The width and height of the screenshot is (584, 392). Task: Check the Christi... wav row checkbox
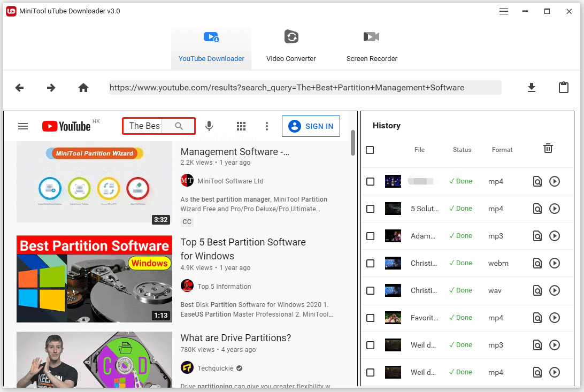(370, 290)
